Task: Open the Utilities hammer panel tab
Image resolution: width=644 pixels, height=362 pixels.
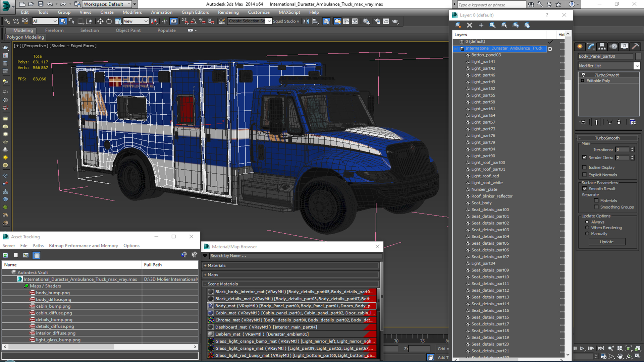Action: [635, 46]
